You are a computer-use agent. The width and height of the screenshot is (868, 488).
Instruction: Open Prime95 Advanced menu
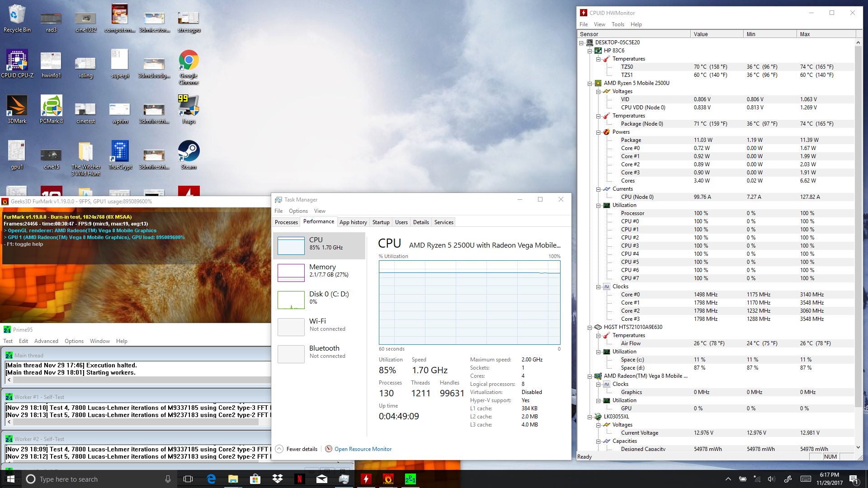46,341
